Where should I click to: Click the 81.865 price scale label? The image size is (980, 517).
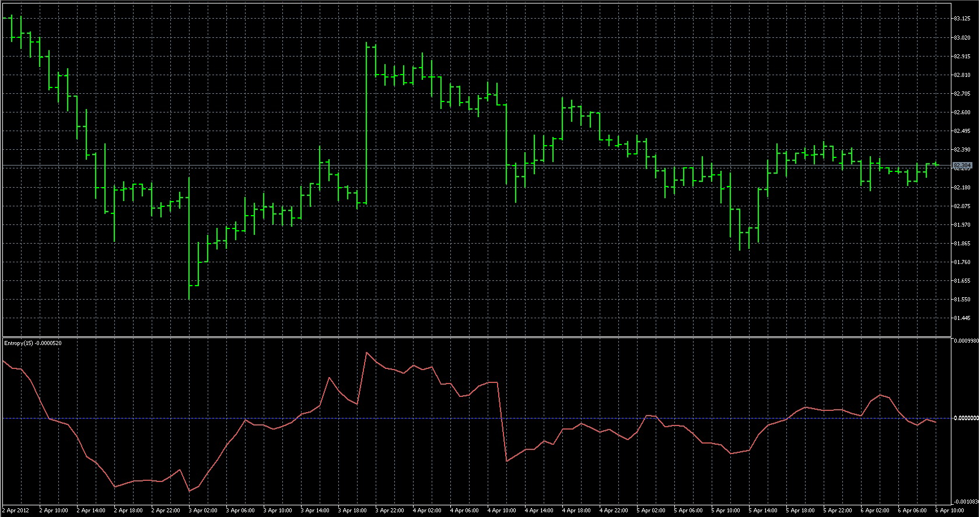point(962,244)
